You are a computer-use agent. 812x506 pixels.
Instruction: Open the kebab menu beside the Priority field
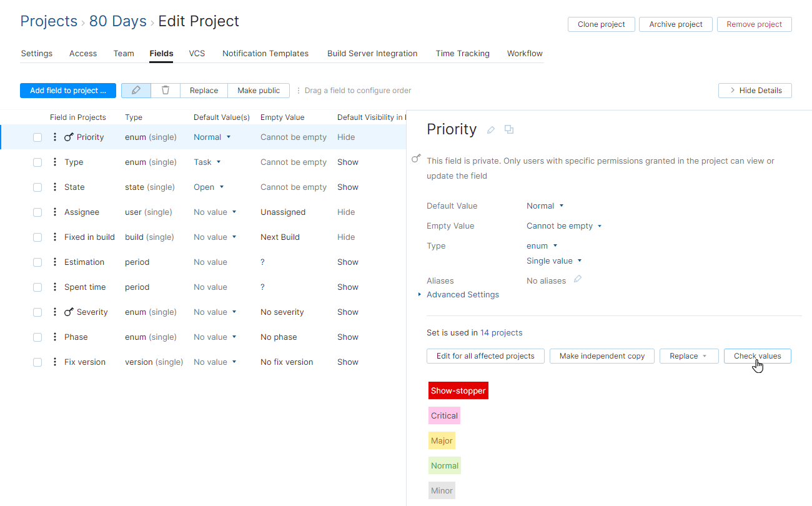pyautogui.click(x=54, y=137)
